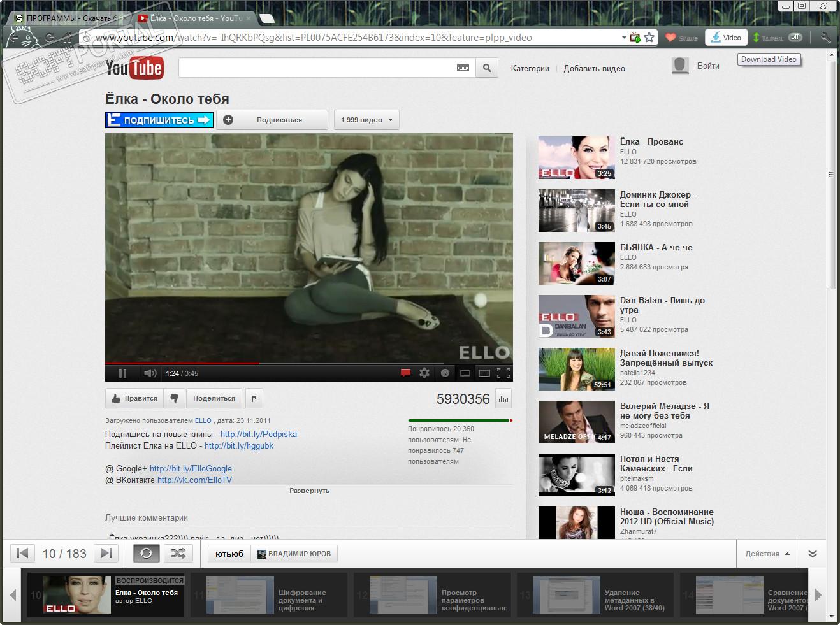
Task: Bookmark the page with star icon
Action: pyautogui.click(x=649, y=38)
